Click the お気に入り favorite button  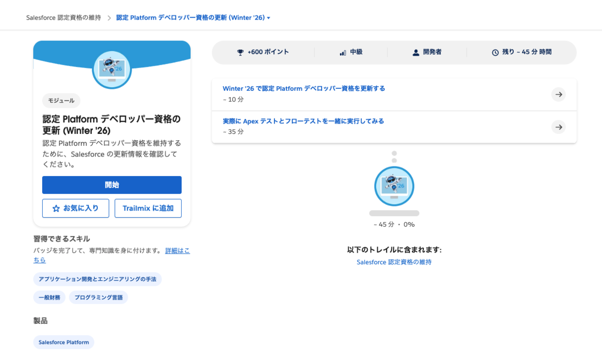click(x=76, y=208)
